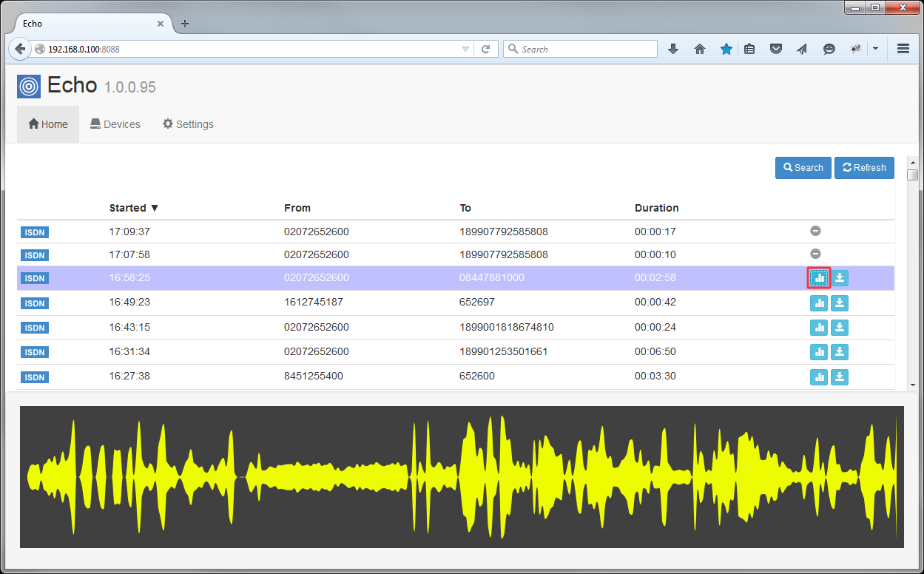Click the minus icon on the 17:07:58 row
This screenshot has height=574, width=924.
point(815,254)
